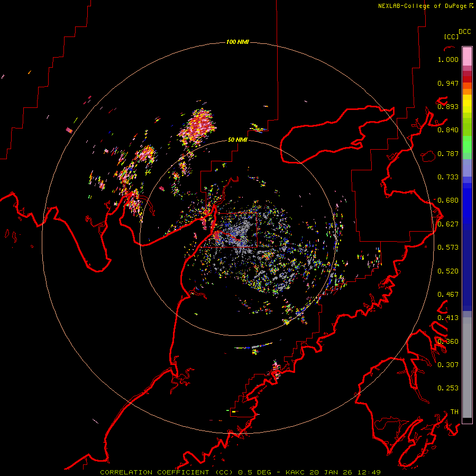Select the 0.467 scale value
Viewport: 476px width, 476px height.
448,295
